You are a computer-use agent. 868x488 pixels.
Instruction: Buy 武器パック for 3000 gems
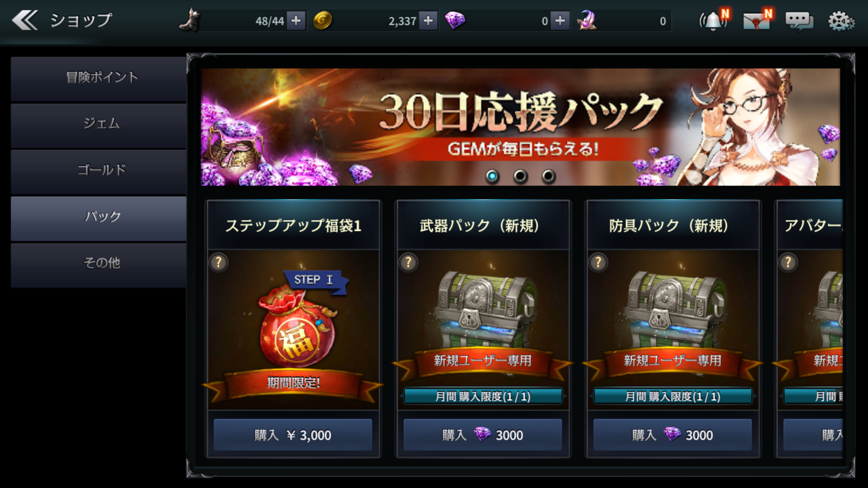[483, 435]
